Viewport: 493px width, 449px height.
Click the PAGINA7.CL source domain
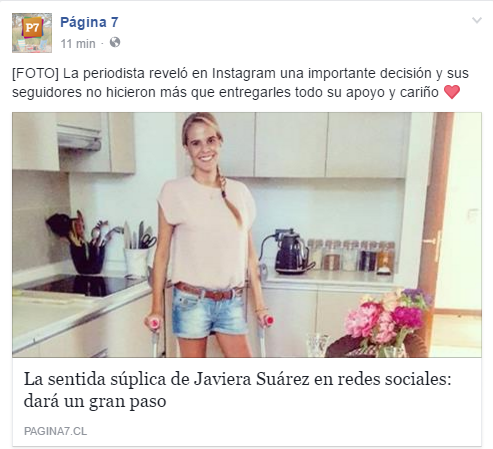[x=56, y=431]
